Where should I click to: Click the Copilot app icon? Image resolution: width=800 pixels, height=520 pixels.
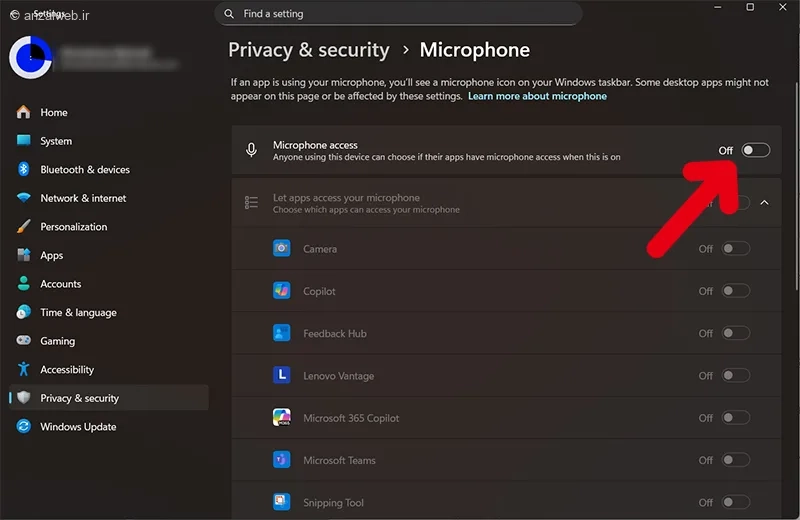tap(281, 291)
